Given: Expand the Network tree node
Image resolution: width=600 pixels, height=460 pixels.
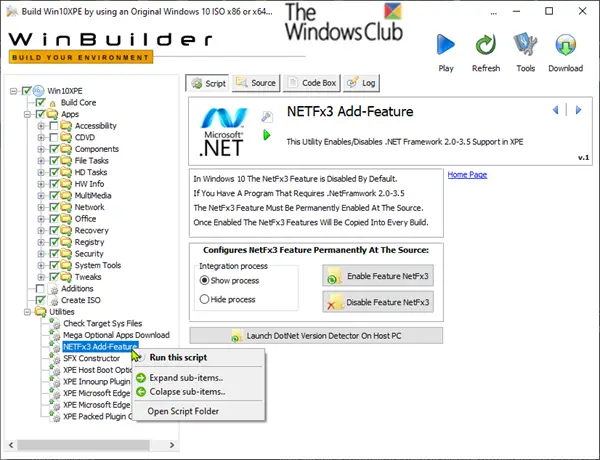Looking at the screenshot, I should pyautogui.click(x=41, y=207).
